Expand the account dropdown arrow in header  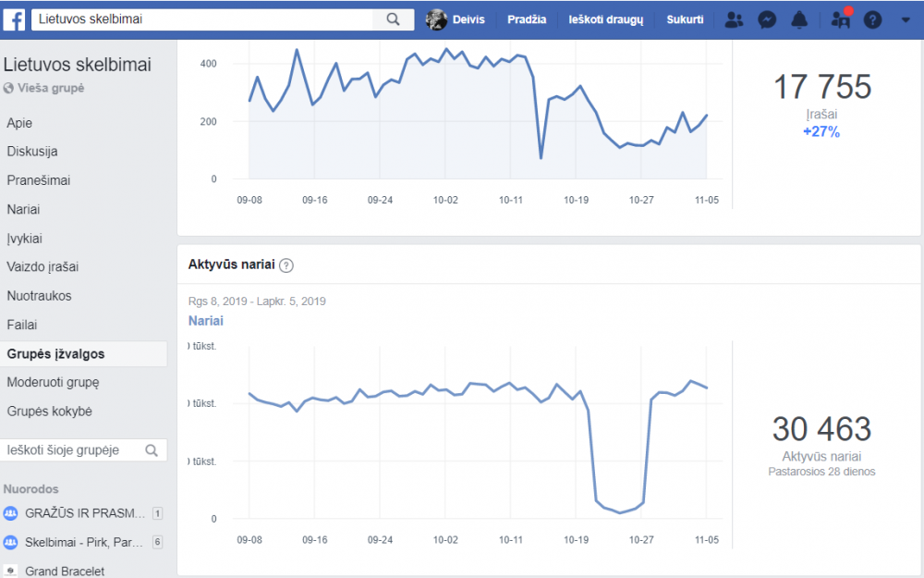click(x=906, y=20)
